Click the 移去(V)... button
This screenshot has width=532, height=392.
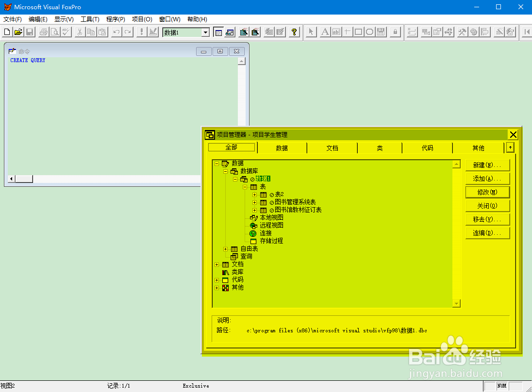[487, 219]
